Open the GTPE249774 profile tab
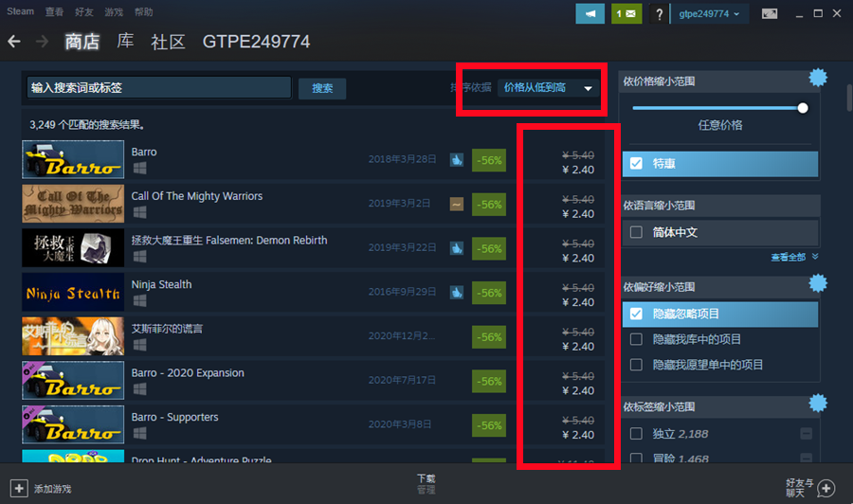This screenshot has height=504, width=853. (256, 42)
